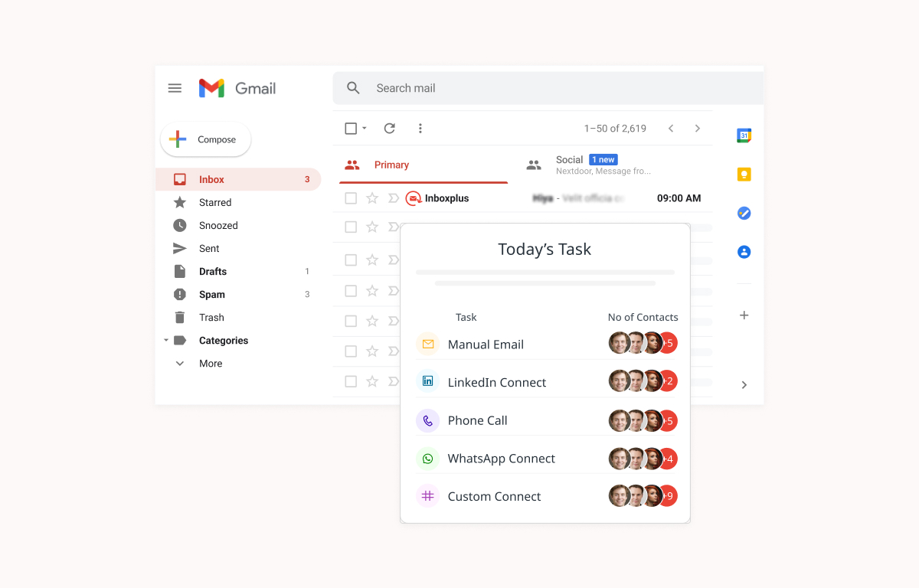This screenshot has width=919, height=588.
Task: Star the Inboxplus email
Action: pos(372,198)
